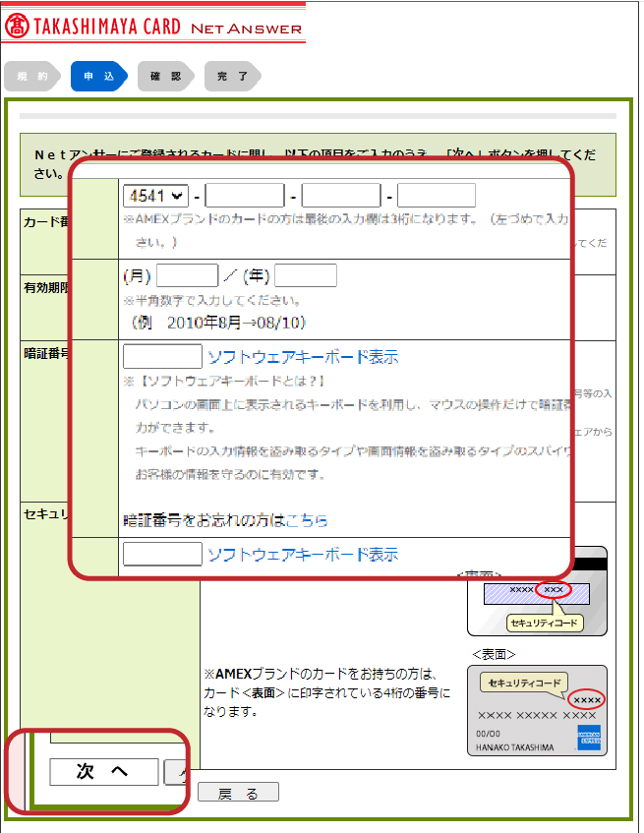
Task: Click the American Express logo on the sample card
Action: coord(589,738)
